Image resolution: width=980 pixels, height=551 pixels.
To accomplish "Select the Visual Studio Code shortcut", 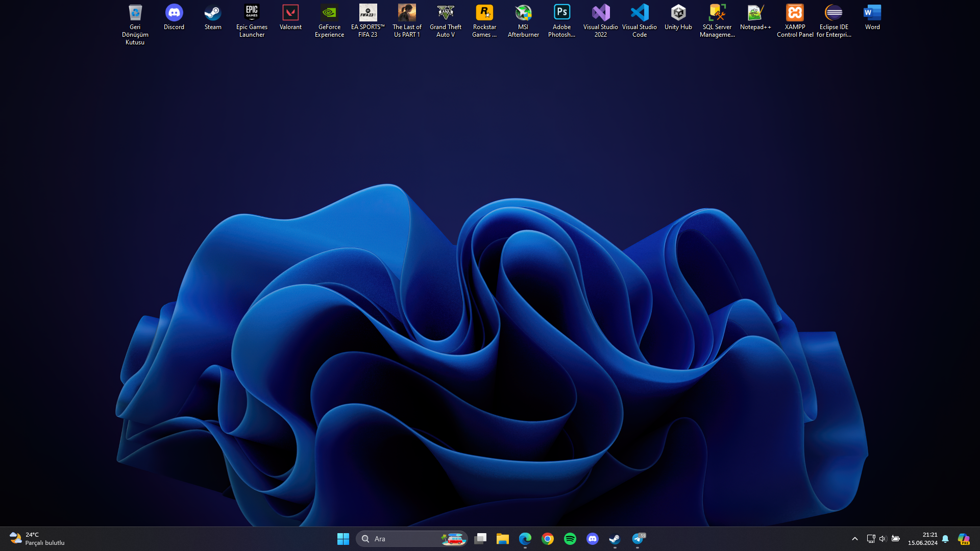I will (x=640, y=21).
